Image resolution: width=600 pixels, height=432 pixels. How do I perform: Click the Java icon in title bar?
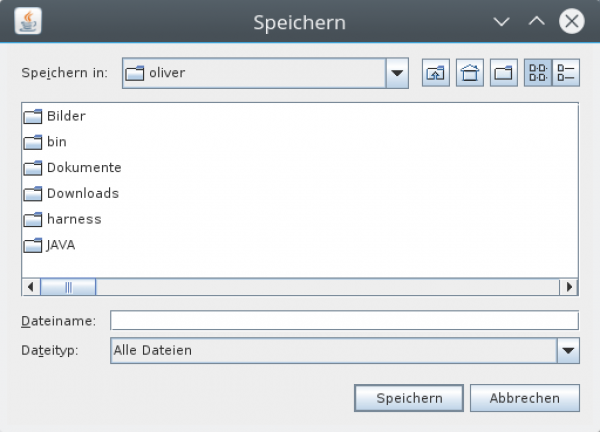[x=31, y=21]
